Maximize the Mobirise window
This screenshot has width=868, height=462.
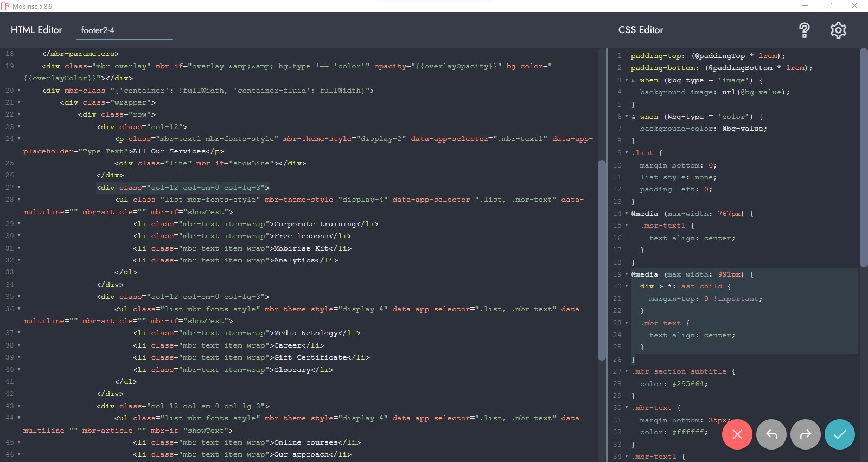(x=829, y=6)
